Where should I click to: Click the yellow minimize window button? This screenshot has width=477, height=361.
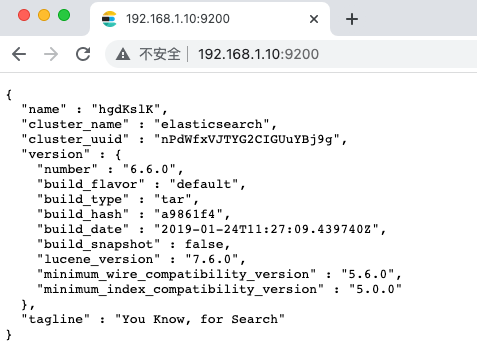tap(44, 15)
